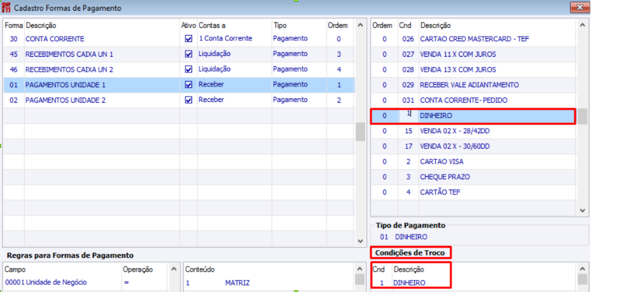Toggle Ativo checkbox for PAGAMENTOS UNIDADE 2
Viewport: 644px width, 292px height.
tap(188, 100)
